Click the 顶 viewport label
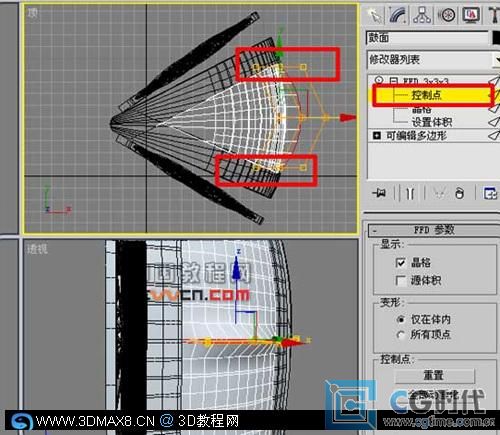This screenshot has width=500, height=435. coord(32,13)
